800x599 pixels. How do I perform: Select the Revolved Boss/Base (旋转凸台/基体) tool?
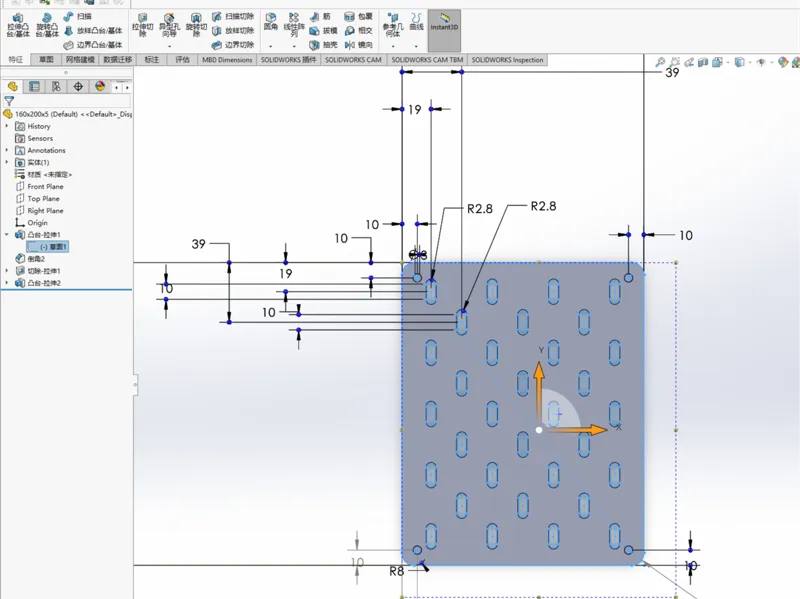(x=47, y=25)
